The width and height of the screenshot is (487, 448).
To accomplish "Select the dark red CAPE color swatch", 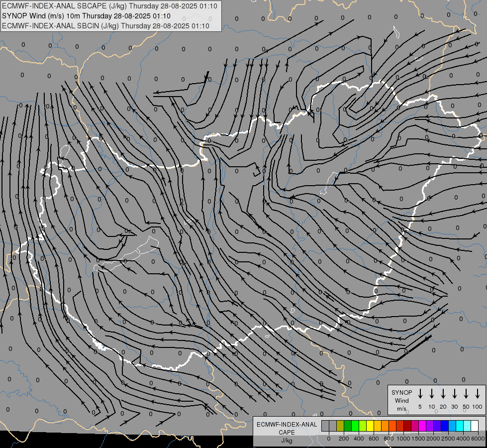I will (407, 426).
